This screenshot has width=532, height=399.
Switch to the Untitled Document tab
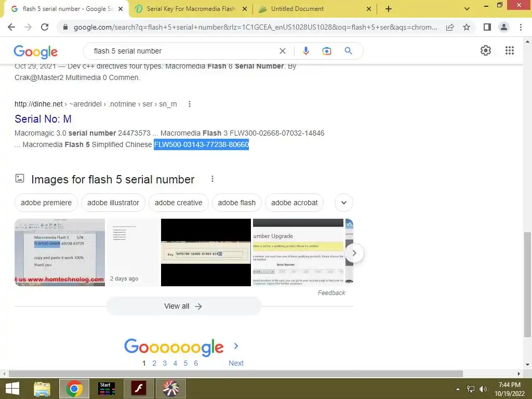[314, 9]
